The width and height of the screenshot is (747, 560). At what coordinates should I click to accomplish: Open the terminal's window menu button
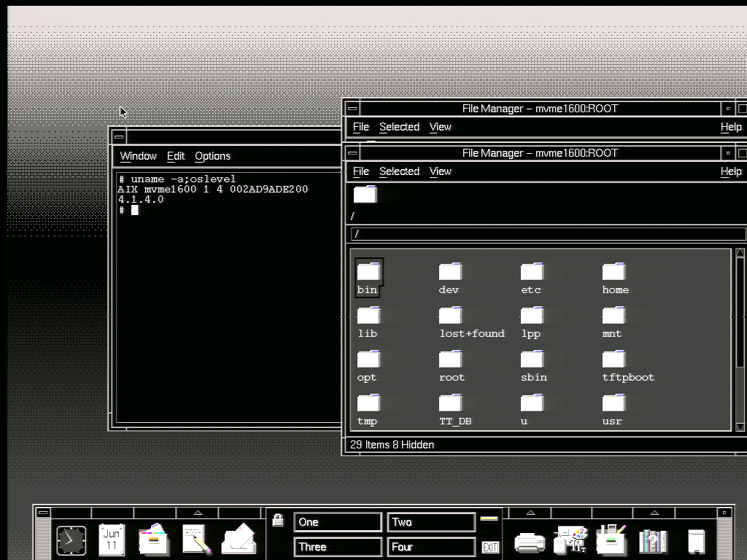tap(119, 136)
